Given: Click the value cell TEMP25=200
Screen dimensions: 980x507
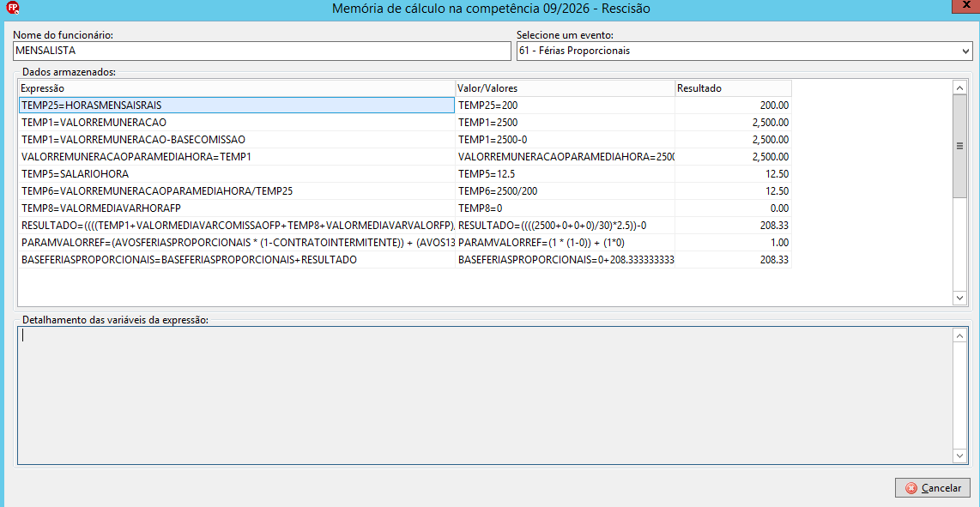Looking at the screenshot, I should tap(565, 105).
